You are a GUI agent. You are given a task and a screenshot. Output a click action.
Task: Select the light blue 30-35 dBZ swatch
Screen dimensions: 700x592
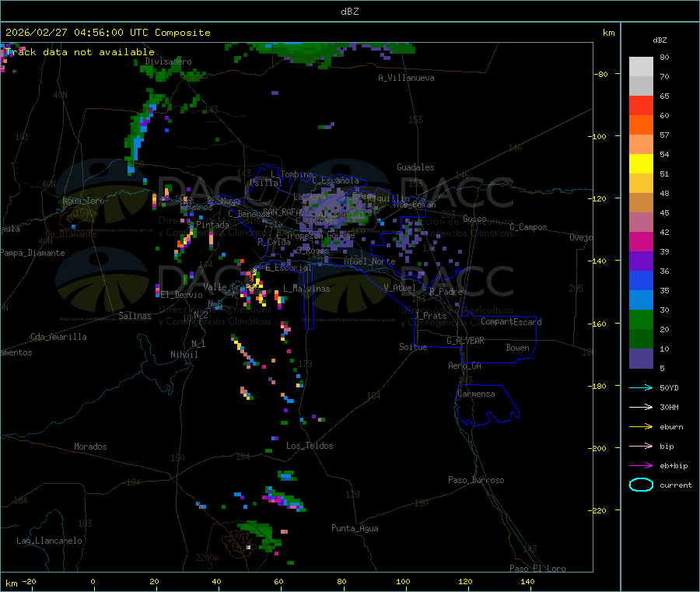[x=641, y=300]
